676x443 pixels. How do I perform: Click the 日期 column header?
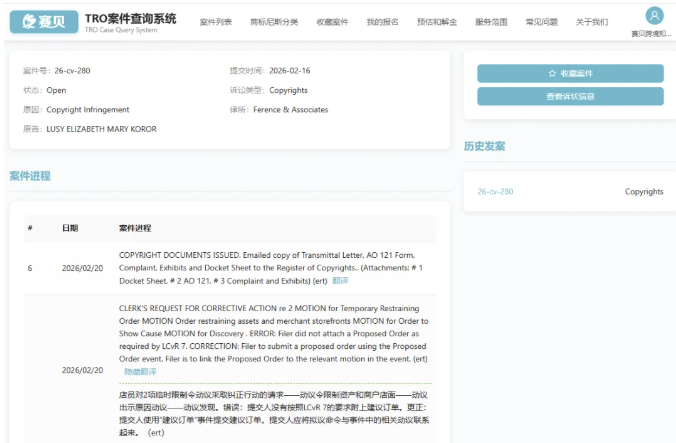point(69,228)
